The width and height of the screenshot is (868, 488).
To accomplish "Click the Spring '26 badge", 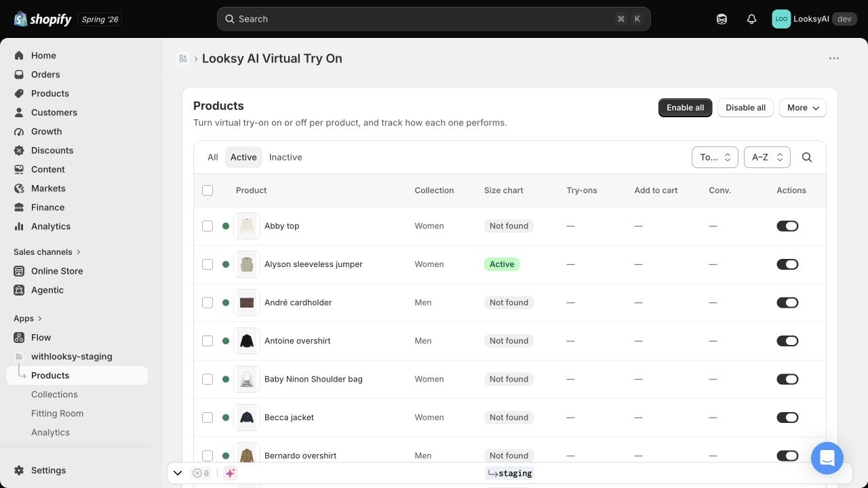I will click(100, 19).
